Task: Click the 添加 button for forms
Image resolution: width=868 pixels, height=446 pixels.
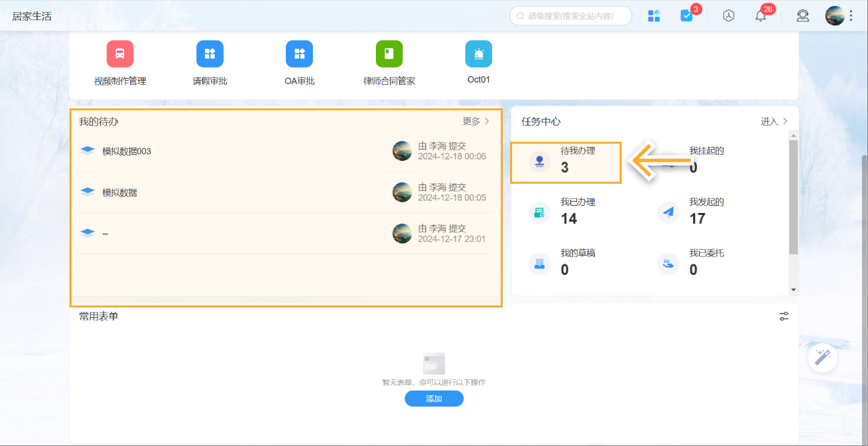Action: click(x=434, y=399)
